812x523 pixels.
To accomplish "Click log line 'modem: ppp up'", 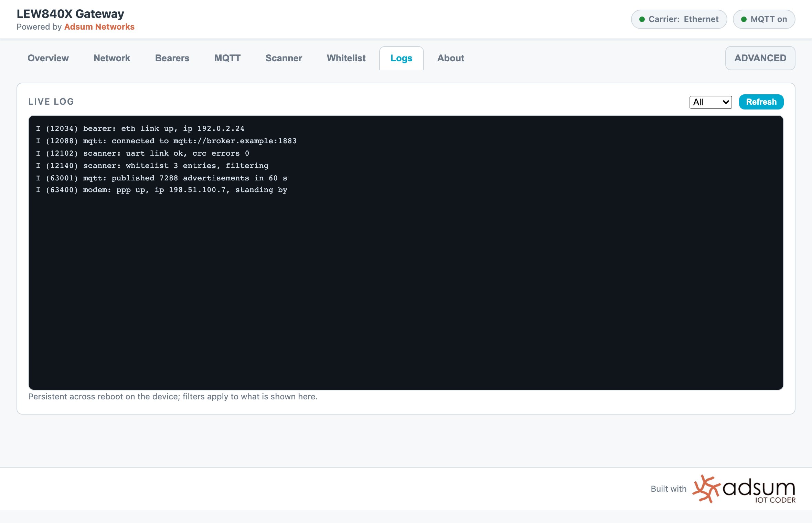I will coord(161,190).
